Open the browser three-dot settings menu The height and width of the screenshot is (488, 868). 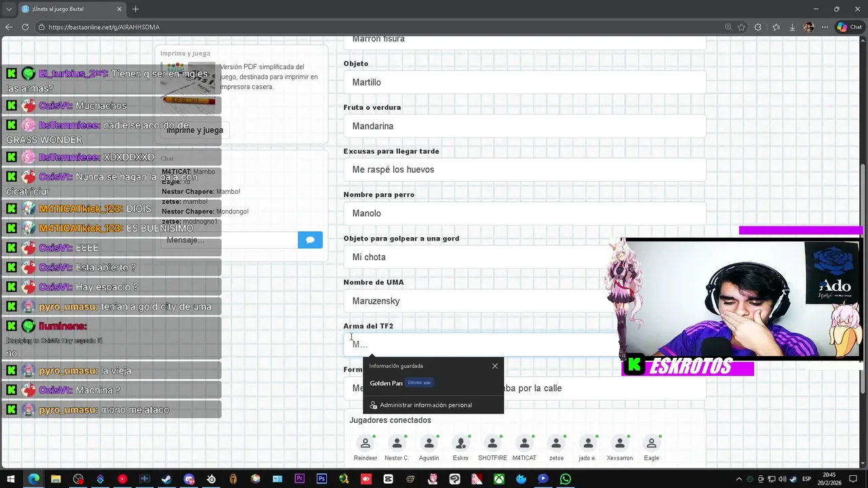pyautogui.click(x=825, y=27)
